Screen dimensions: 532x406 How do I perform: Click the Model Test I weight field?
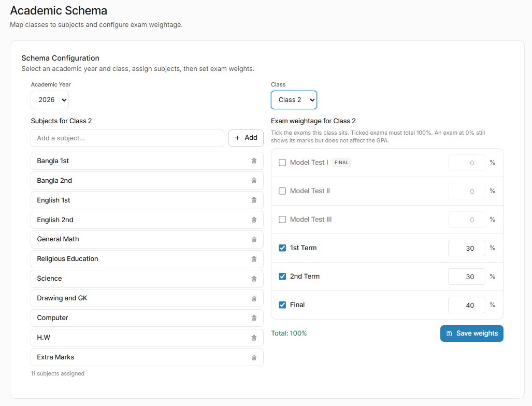tap(467, 163)
